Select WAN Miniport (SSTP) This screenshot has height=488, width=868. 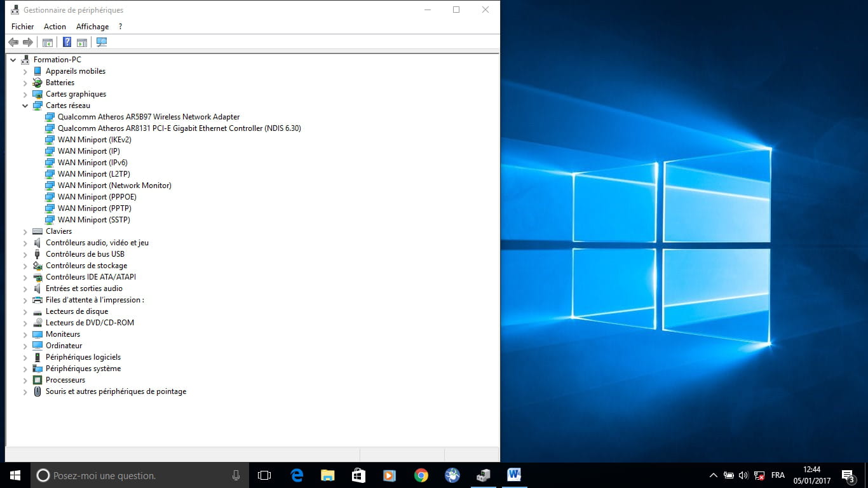(x=94, y=220)
